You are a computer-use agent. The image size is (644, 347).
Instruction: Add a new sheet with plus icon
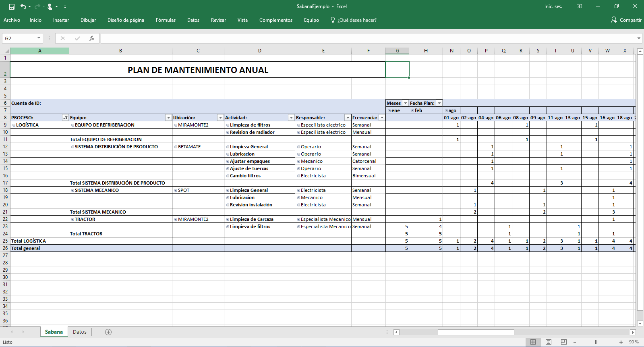tap(108, 332)
